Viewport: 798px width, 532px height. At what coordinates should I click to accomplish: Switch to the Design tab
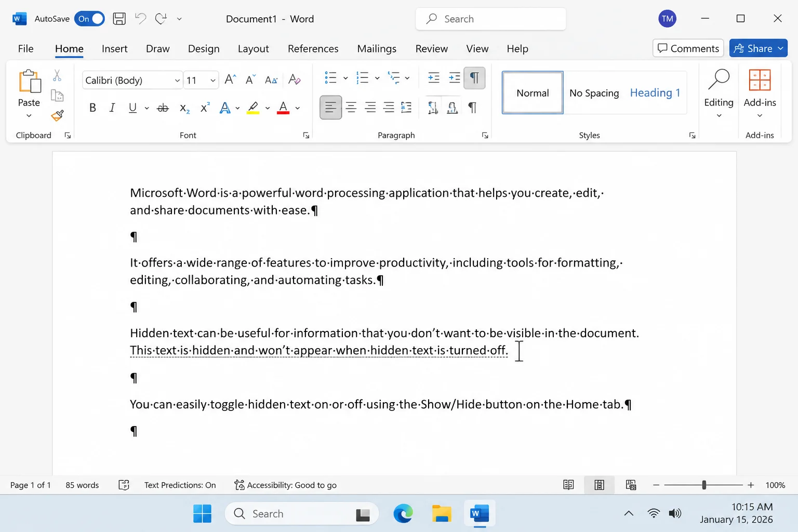click(204, 48)
